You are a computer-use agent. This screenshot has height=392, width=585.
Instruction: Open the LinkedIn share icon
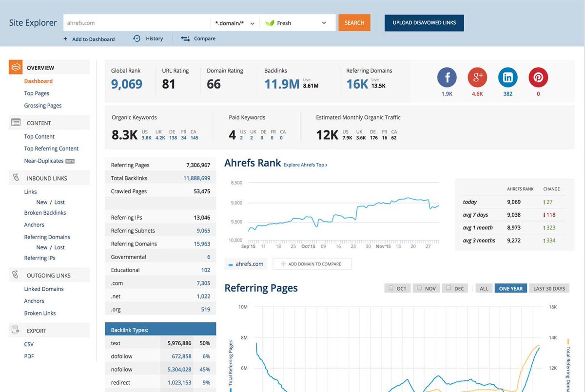click(507, 77)
